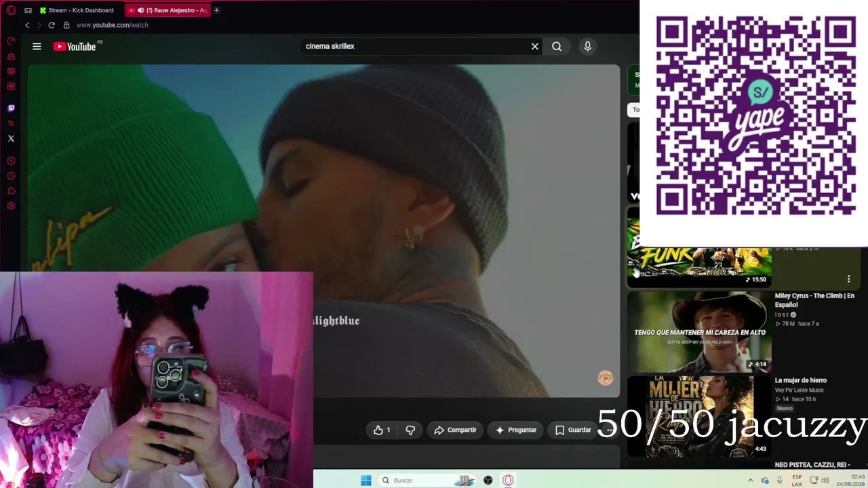Show hidden system tray icons chevron
The image size is (868, 488).
pos(750,481)
